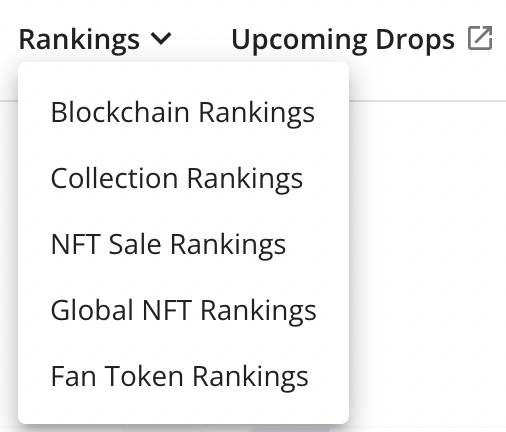Select Blockchain Rankings from the menu
Image resolution: width=506 pixels, height=432 pixels.
[183, 112]
